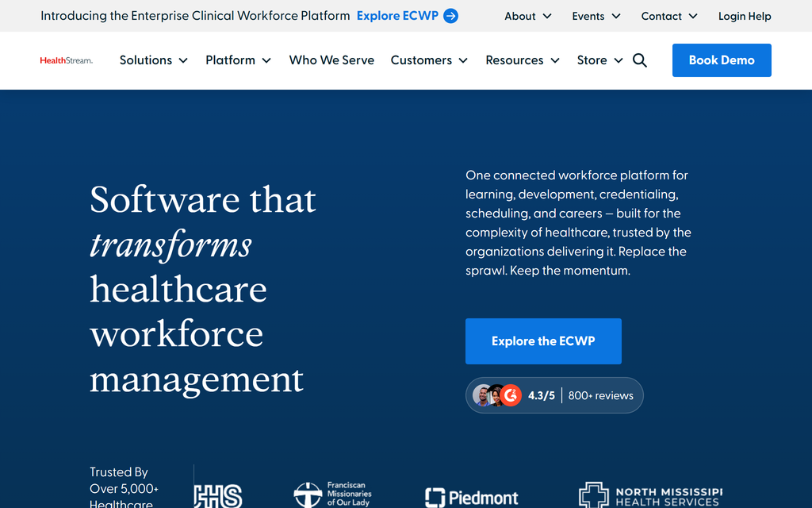Click the Piedmont logo

[x=471, y=498]
